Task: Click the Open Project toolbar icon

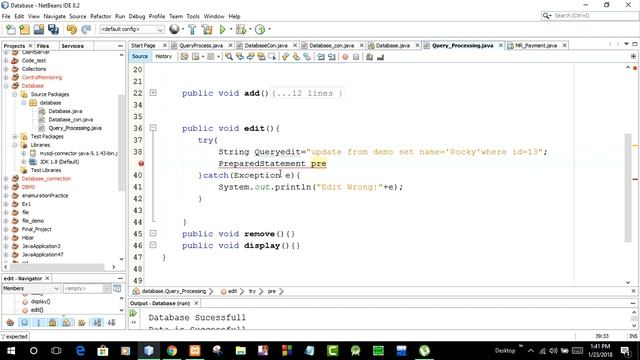Action: [x=39, y=29]
